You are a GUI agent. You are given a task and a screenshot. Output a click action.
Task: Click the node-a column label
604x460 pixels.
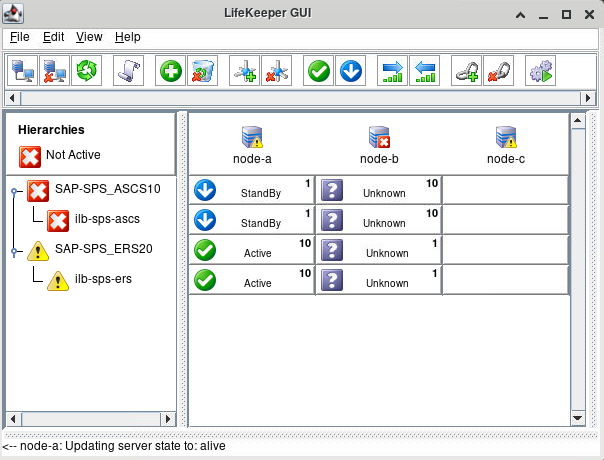coord(252,159)
